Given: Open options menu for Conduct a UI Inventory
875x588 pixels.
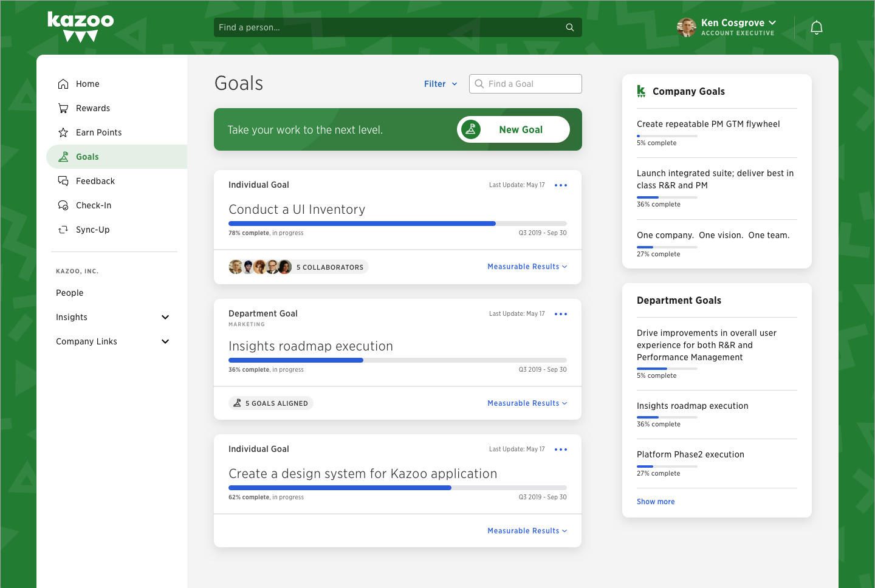Looking at the screenshot, I should [561, 185].
